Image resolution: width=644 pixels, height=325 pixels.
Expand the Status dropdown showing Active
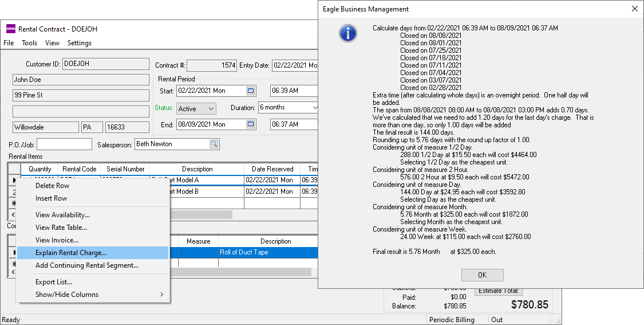coord(211,108)
